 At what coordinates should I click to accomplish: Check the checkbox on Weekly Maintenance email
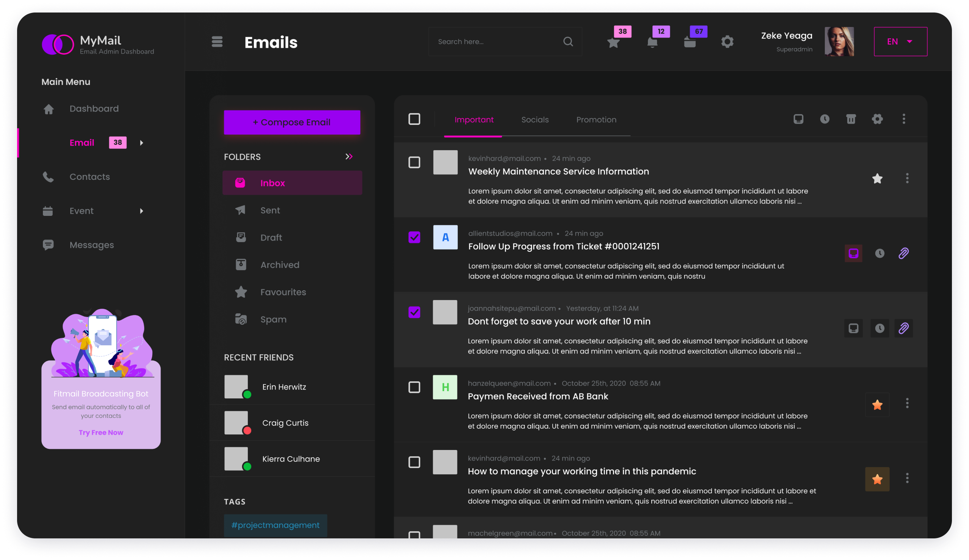point(414,162)
